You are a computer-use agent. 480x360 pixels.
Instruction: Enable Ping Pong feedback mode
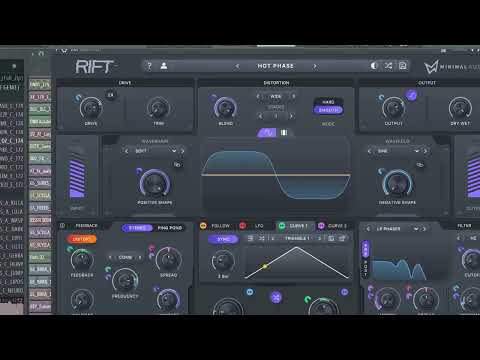[x=170, y=228]
